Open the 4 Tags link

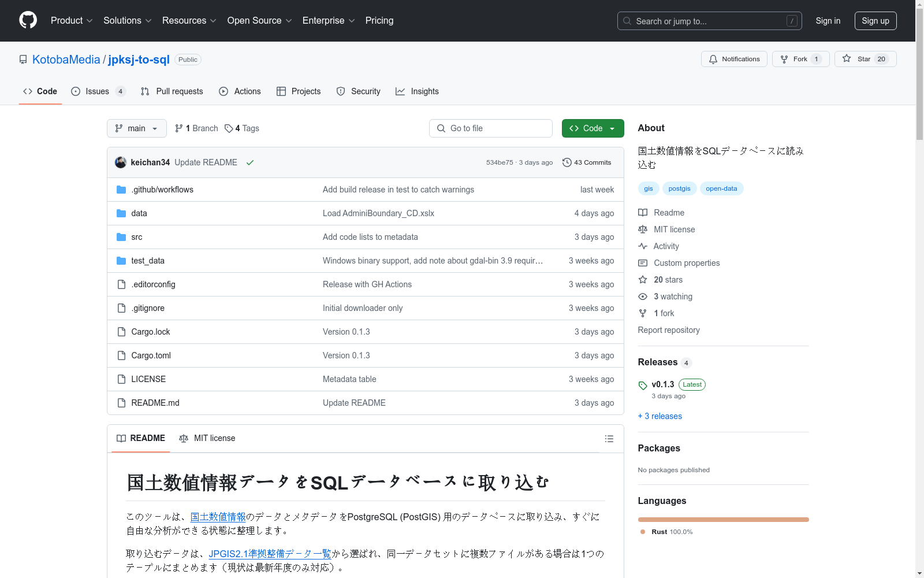tap(242, 128)
